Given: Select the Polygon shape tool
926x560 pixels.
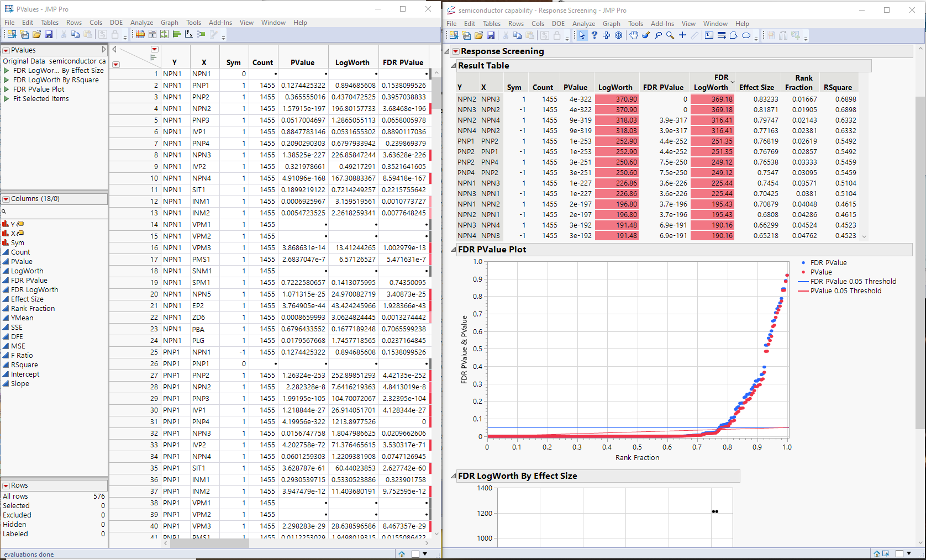Looking at the screenshot, I should (733, 35).
